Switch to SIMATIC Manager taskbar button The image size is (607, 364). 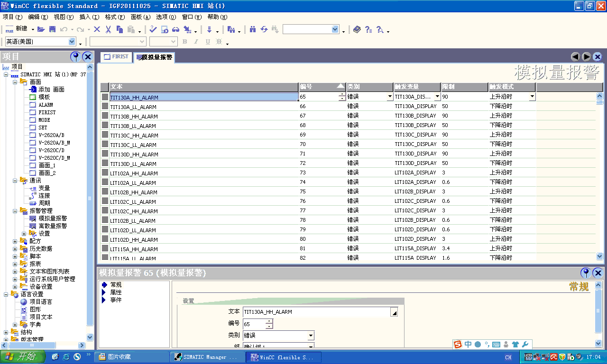point(207,357)
